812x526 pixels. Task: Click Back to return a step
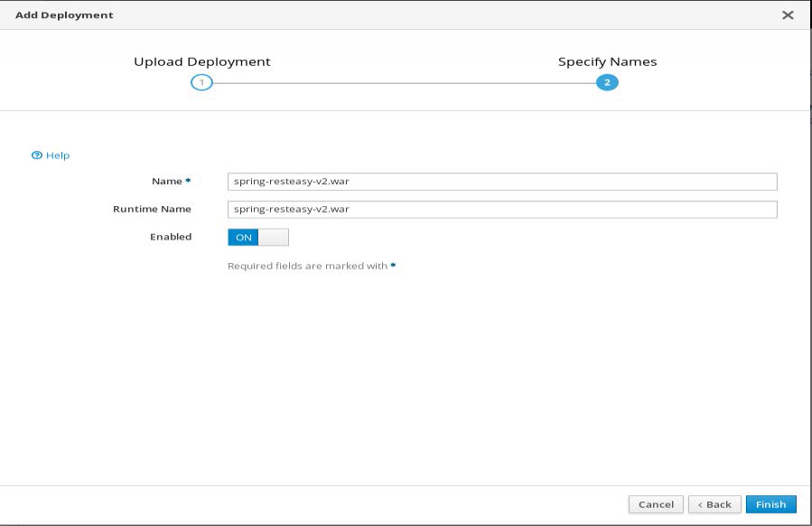pos(714,503)
